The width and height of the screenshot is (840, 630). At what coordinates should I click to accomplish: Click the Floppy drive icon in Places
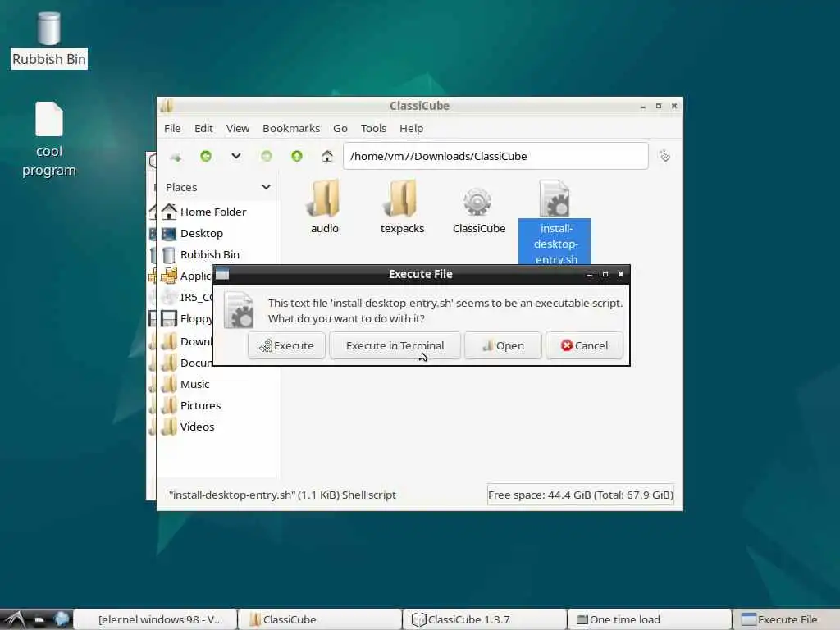(169, 319)
